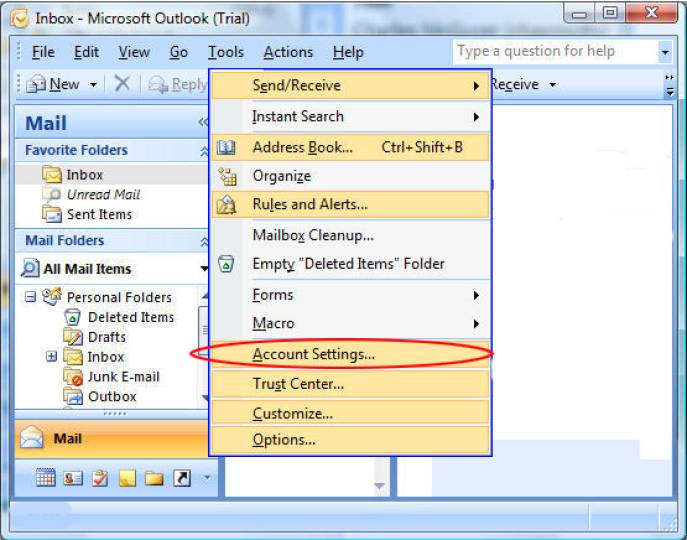
Task: Choose Organize from Tools menu
Action: 350,176
